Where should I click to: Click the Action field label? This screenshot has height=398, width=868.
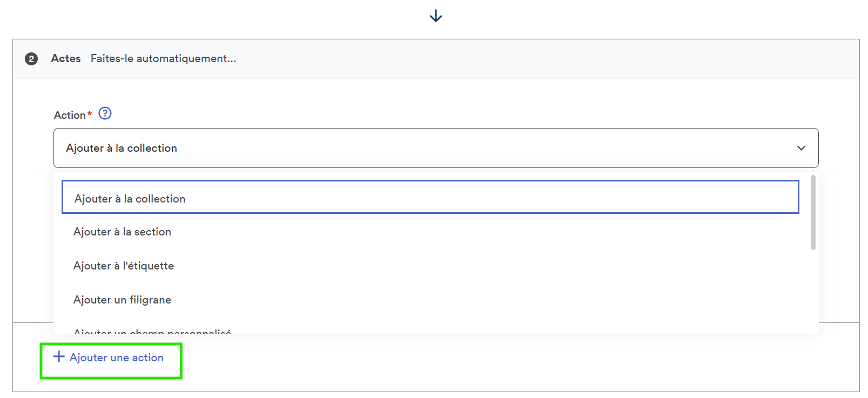click(70, 115)
